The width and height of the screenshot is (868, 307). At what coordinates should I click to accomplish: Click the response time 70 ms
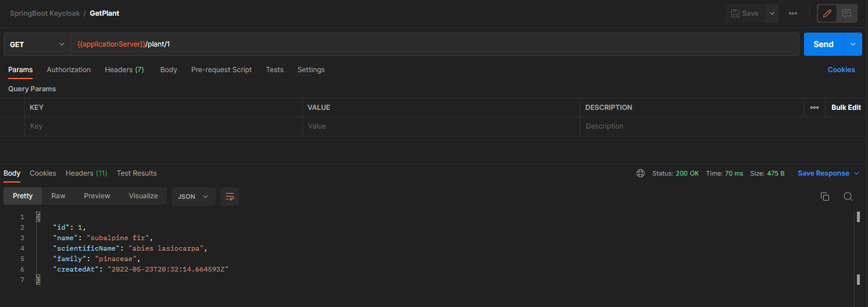coord(733,173)
